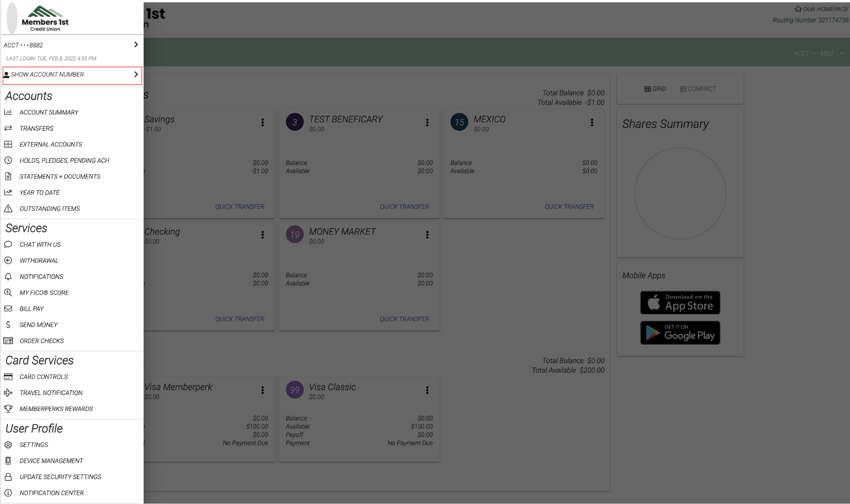Expand Show Account Number chevron
The height and width of the screenshot is (504, 850).
click(136, 74)
